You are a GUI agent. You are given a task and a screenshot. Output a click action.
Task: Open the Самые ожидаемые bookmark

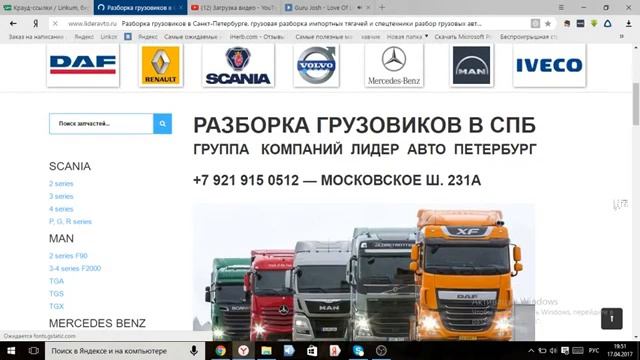pyautogui.click(x=191, y=37)
